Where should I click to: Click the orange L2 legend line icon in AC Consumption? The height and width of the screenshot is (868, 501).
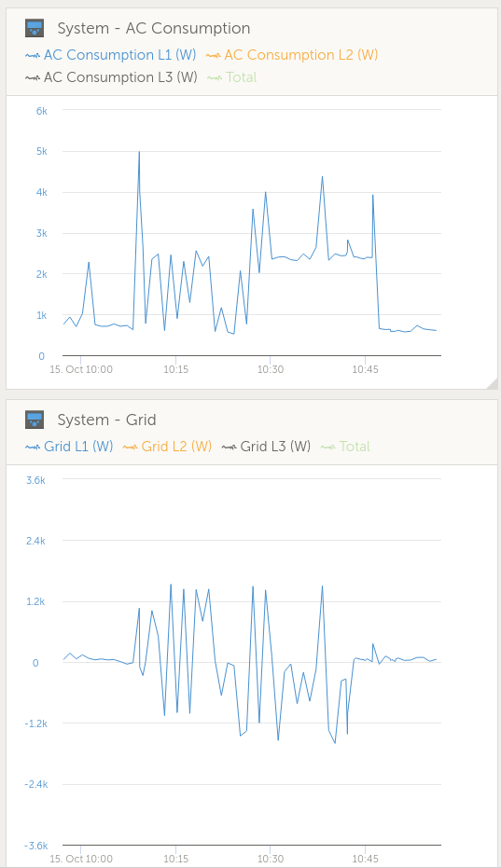coord(214,55)
